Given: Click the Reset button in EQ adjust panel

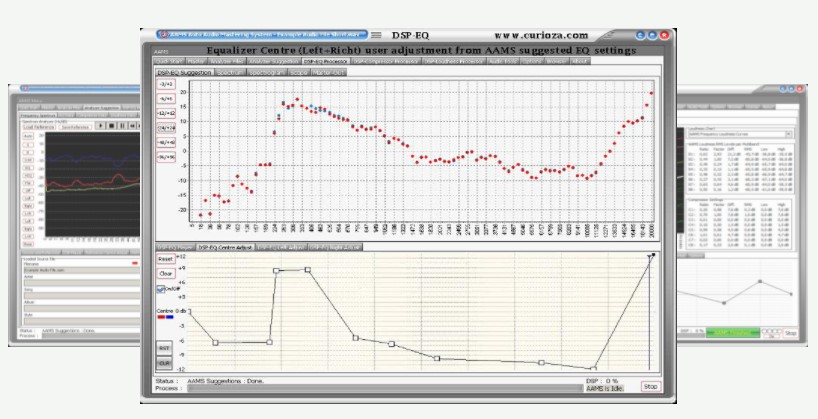Looking at the screenshot, I should point(165,259).
